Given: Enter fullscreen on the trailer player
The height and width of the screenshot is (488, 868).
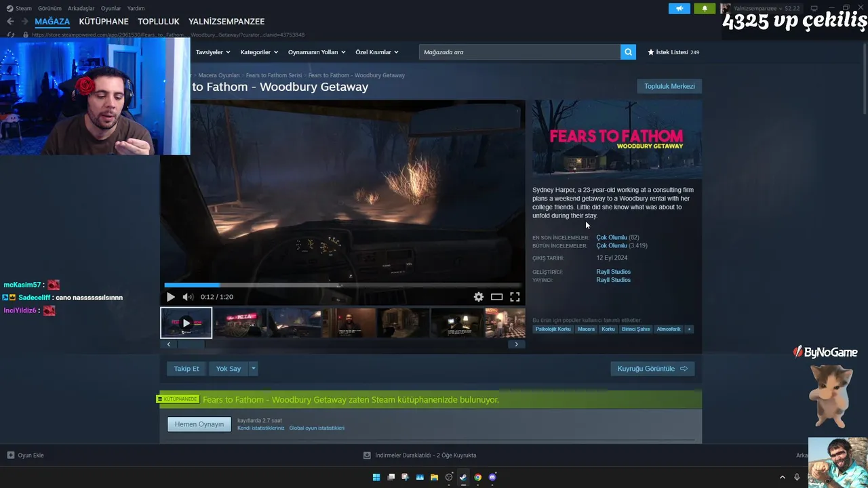Looking at the screenshot, I should click(x=515, y=297).
